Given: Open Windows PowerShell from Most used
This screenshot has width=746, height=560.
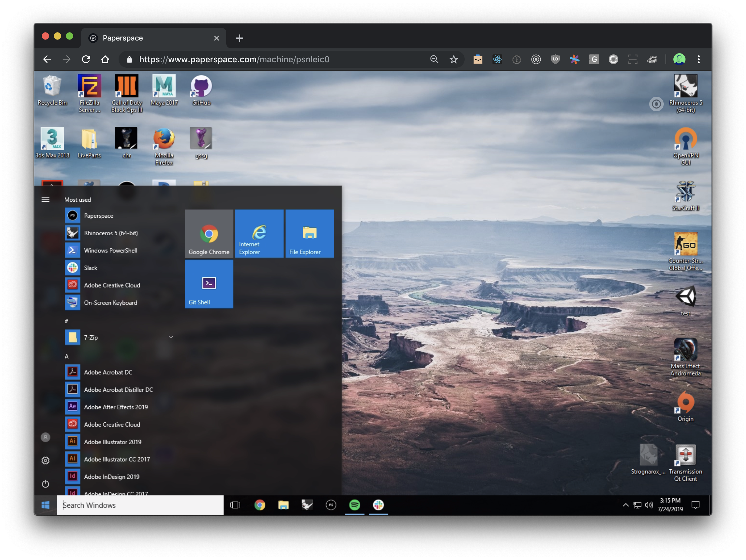Looking at the screenshot, I should point(110,250).
